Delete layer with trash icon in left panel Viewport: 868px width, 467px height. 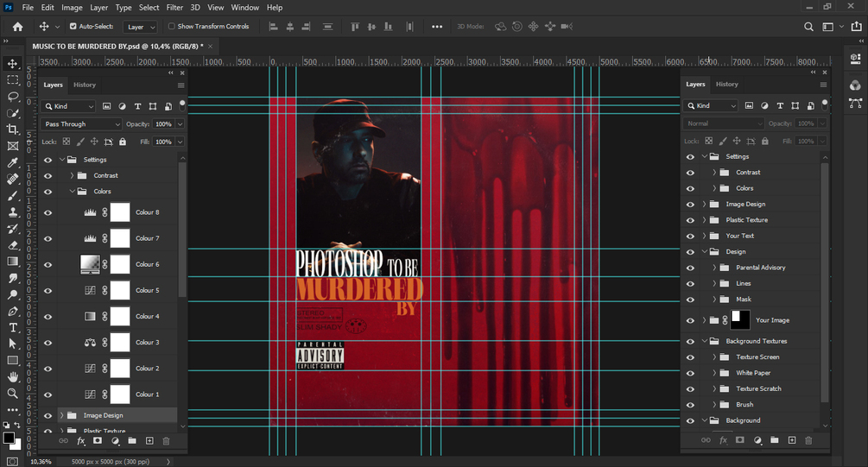pos(166,441)
